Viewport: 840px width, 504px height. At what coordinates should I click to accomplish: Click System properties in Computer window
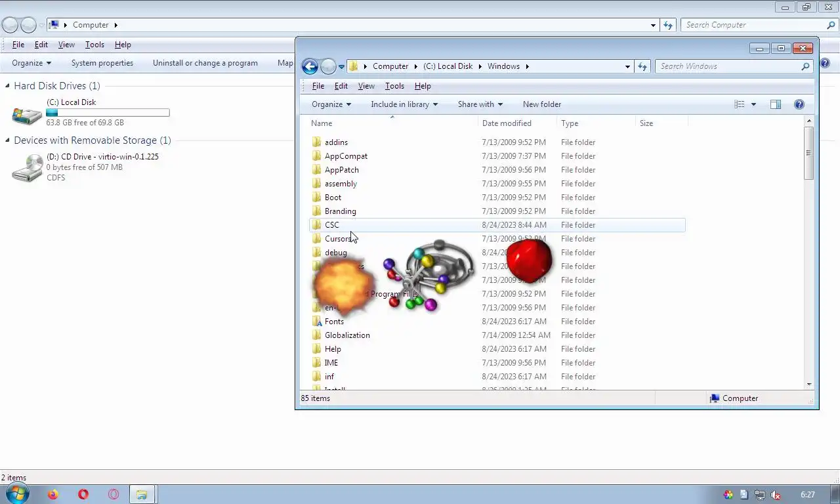pos(102,63)
